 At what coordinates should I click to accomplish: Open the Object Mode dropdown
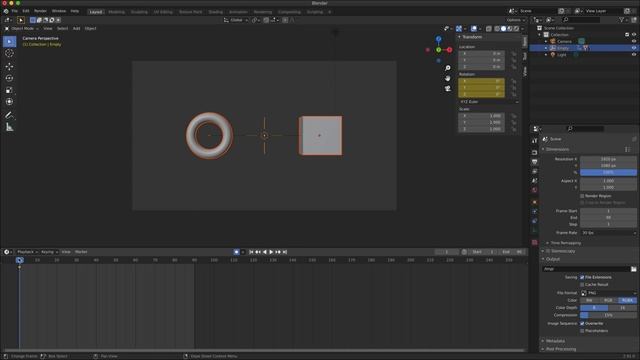(x=22, y=29)
